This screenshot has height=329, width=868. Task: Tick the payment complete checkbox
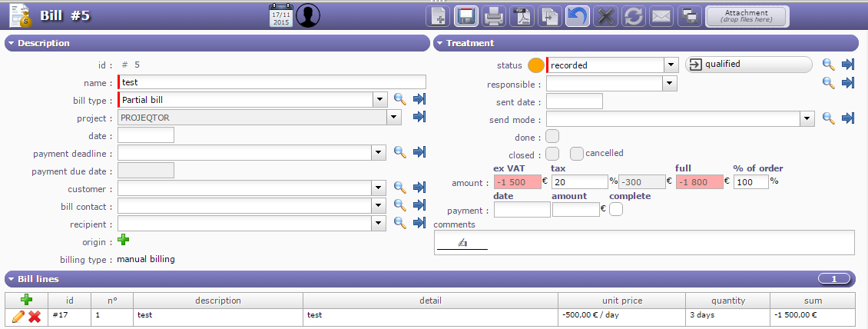click(x=616, y=209)
